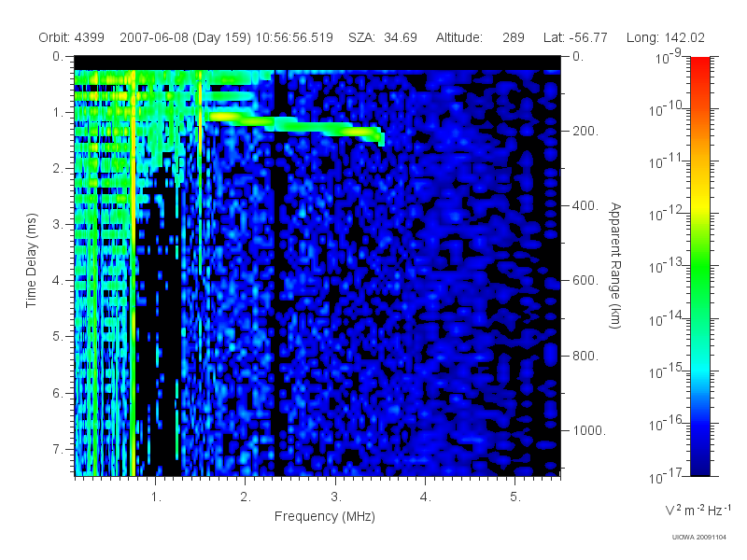Click the '800.' apparent range tick label
The width and height of the screenshot is (747, 560).
(585, 356)
